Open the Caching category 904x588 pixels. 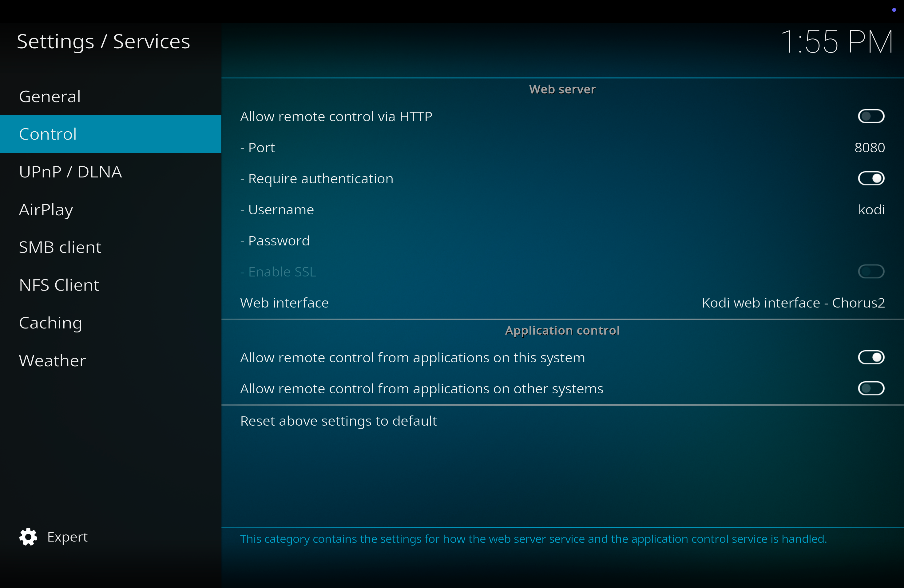pyautogui.click(x=110, y=323)
